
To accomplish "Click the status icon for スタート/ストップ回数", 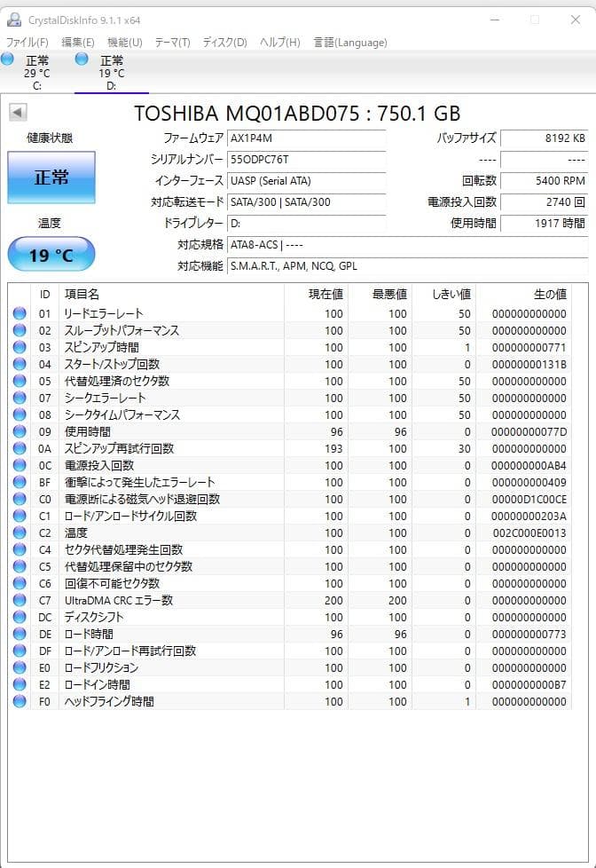I will (x=20, y=364).
